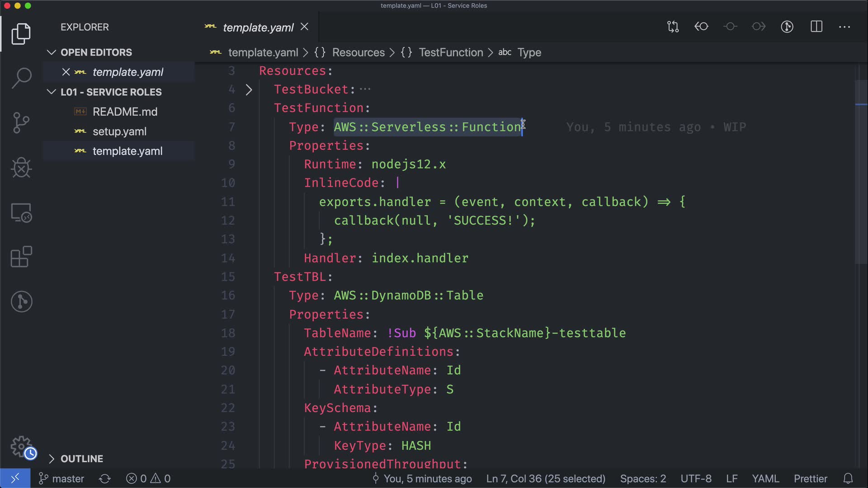Viewport: 868px width, 488px height.
Task: Collapse the OPEN EDITORS section
Action: tap(52, 52)
